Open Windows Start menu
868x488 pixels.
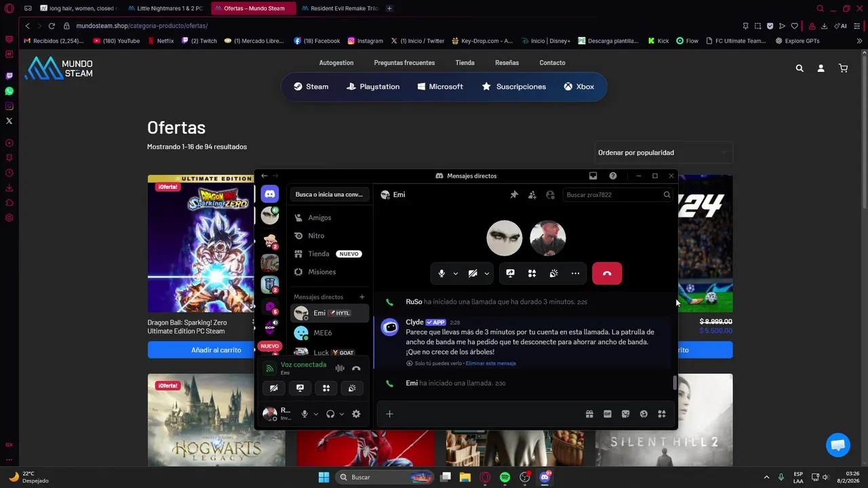coord(323,477)
